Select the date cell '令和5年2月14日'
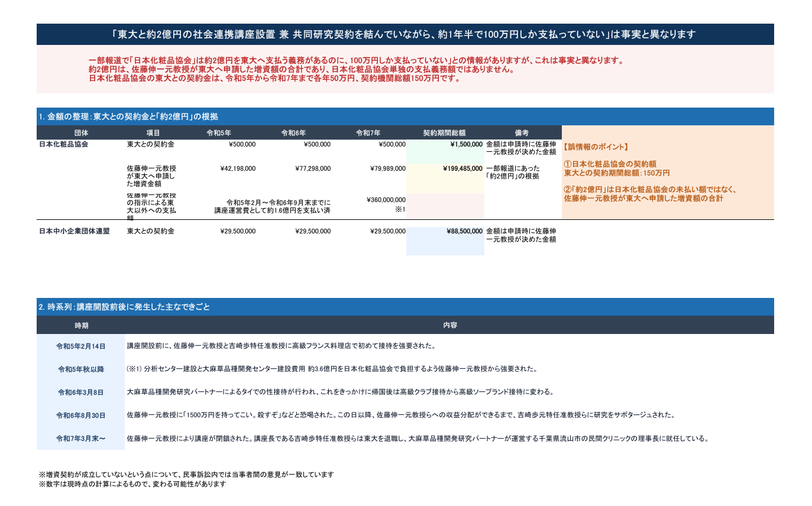The height and width of the screenshot is (506, 812). tap(81, 346)
